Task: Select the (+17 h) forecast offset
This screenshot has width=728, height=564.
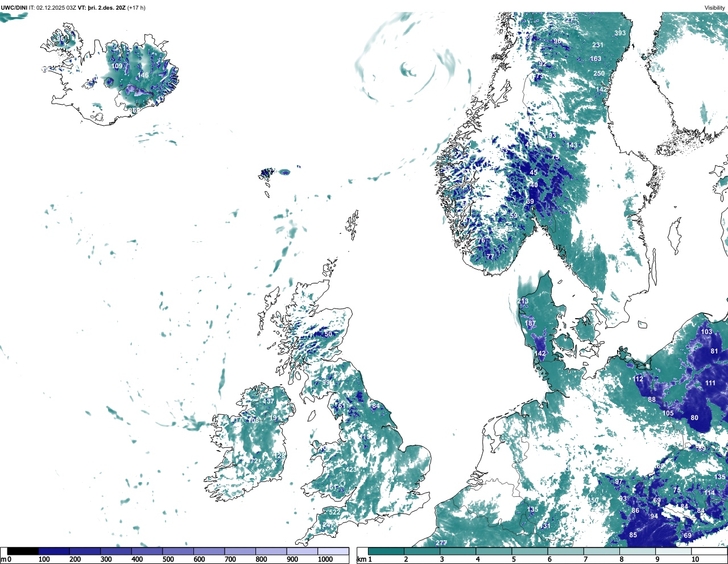Action: click(136, 8)
